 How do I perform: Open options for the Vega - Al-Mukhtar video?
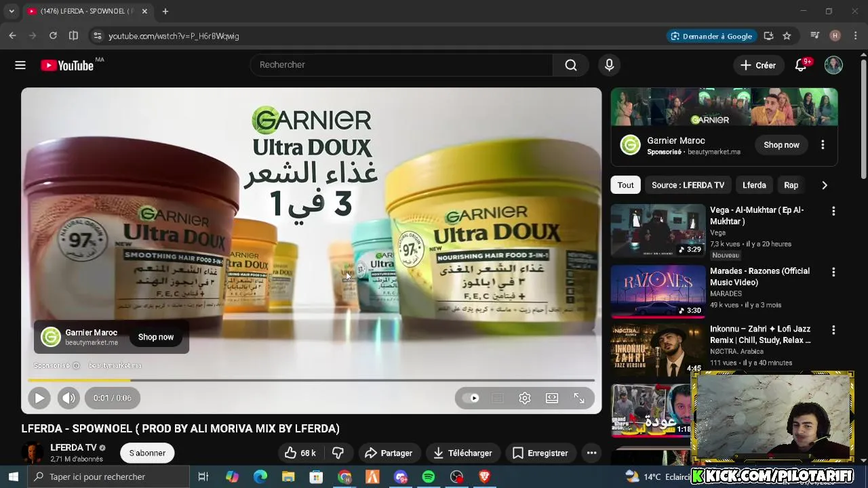(x=833, y=211)
